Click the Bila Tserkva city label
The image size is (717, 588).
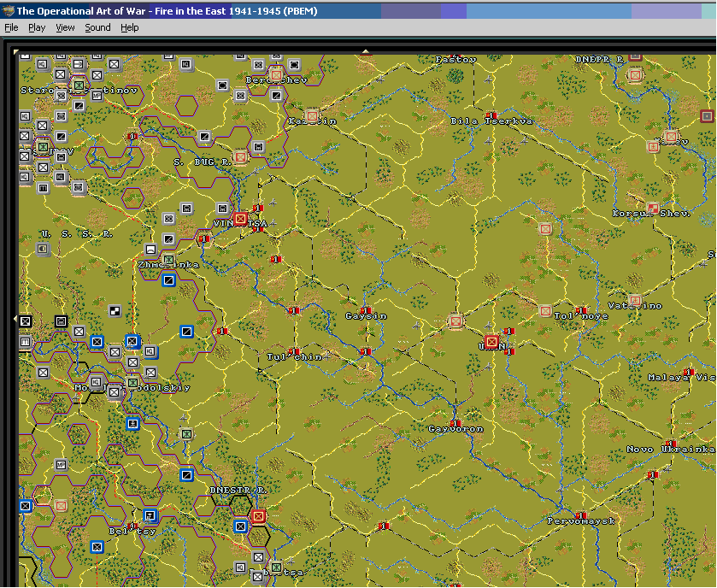pos(491,121)
